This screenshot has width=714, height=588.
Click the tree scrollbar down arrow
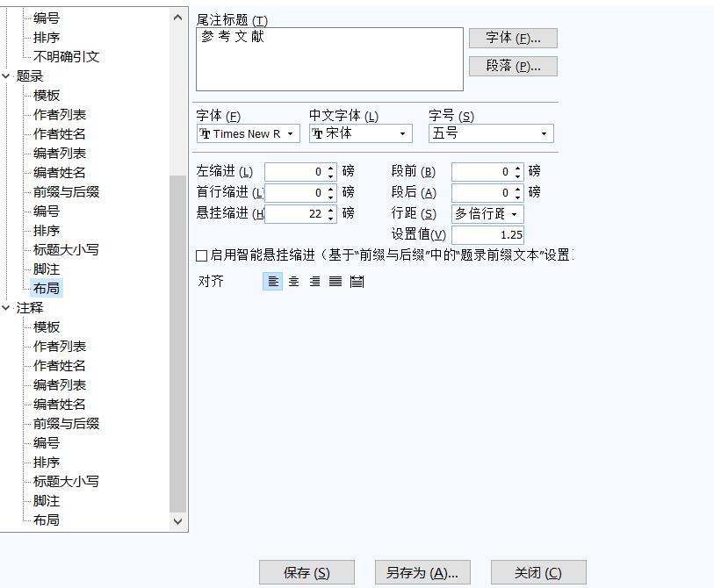(x=178, y=521)
